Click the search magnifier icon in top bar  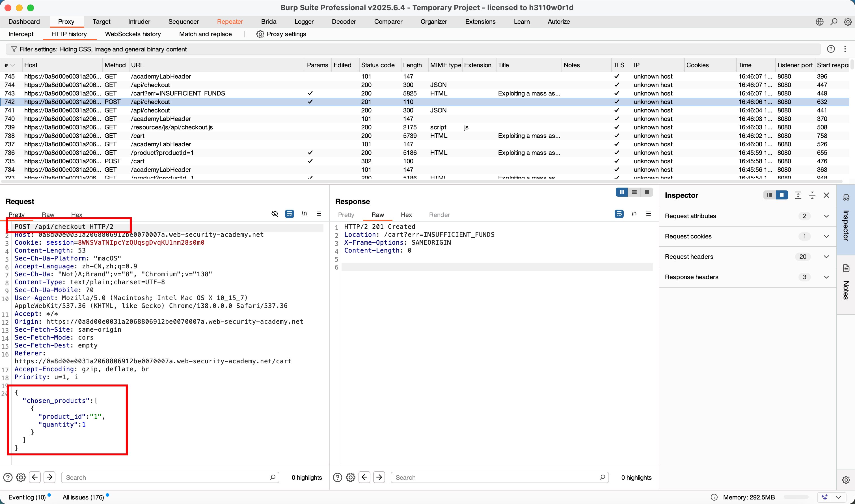pyautogui.click(x=834, y=22)
